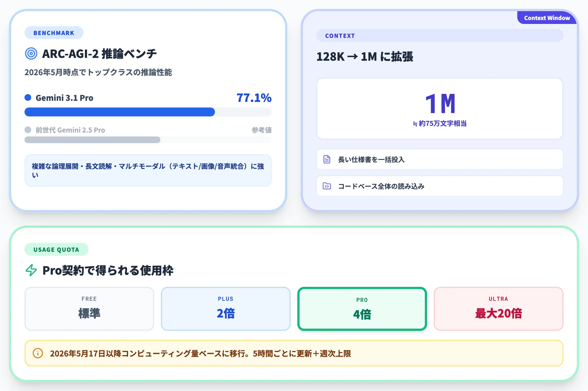Click the 128K → 1M に拡張 heading
The width and height of the screenshot is (588, 391).
tap(365, 57)
